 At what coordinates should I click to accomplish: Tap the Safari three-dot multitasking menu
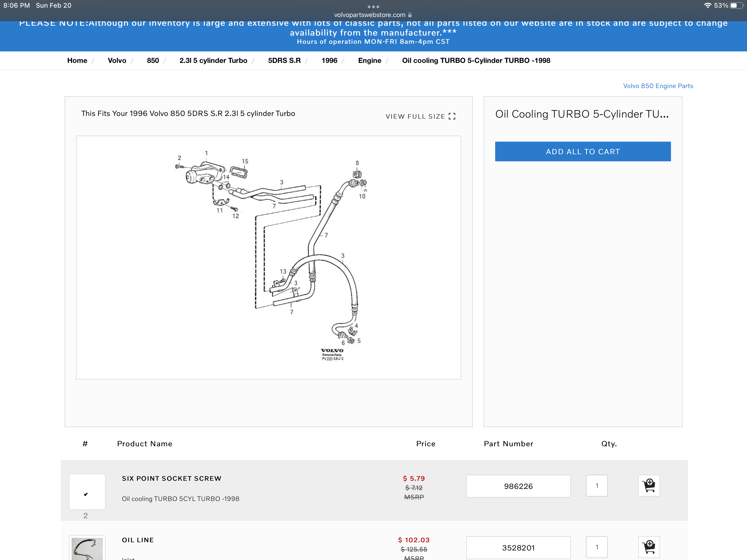click(x=373, y=7)
